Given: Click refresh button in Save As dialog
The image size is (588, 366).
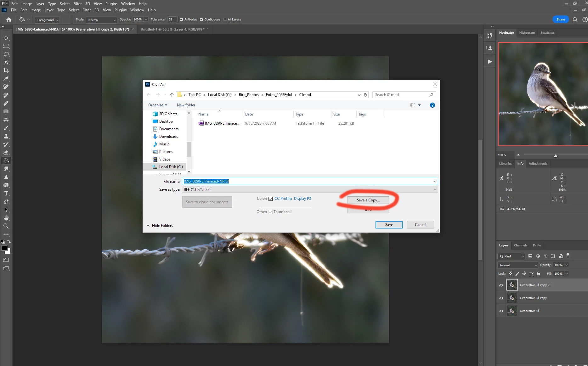Looking at the screenshot, I should pos(365,95).
